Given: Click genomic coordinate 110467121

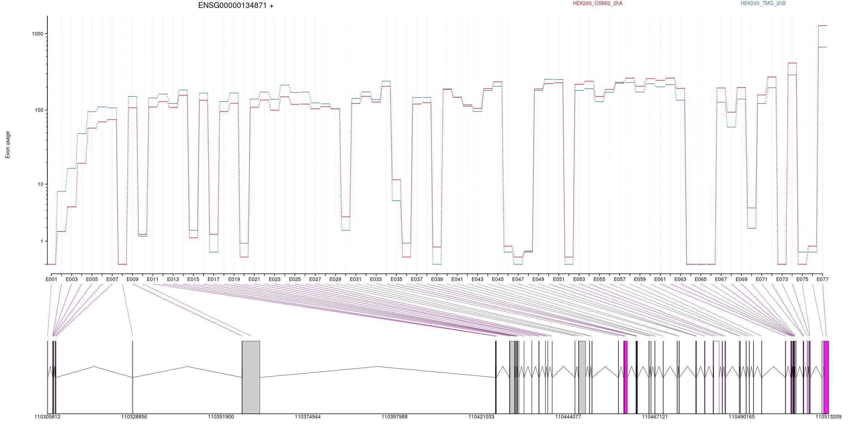Looking at the screenshot, I should (x=655, y=417).
